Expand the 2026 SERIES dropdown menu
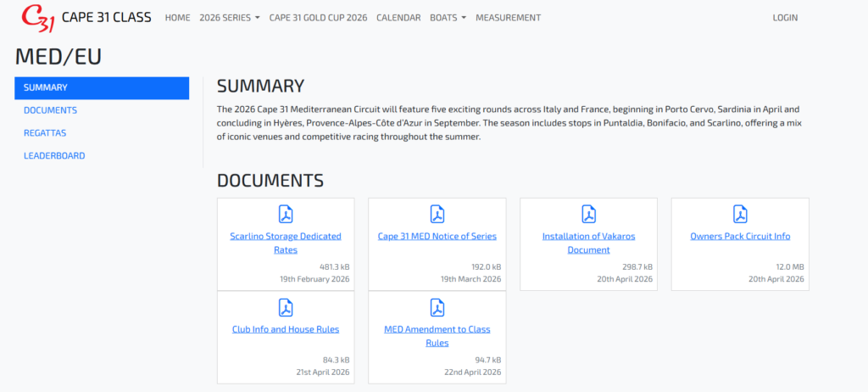868x392 pixels. click(x=230, y=18)
